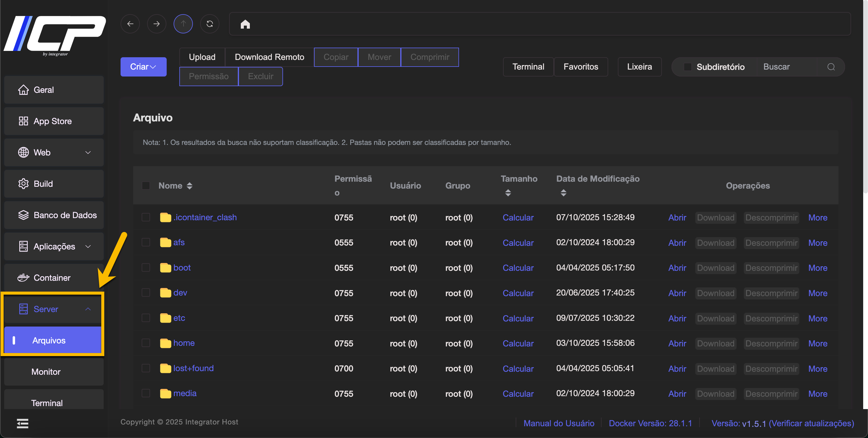This screenshot has width=868, height=438.
Task: Click the home path icon
Action: (x=245, y=24)
